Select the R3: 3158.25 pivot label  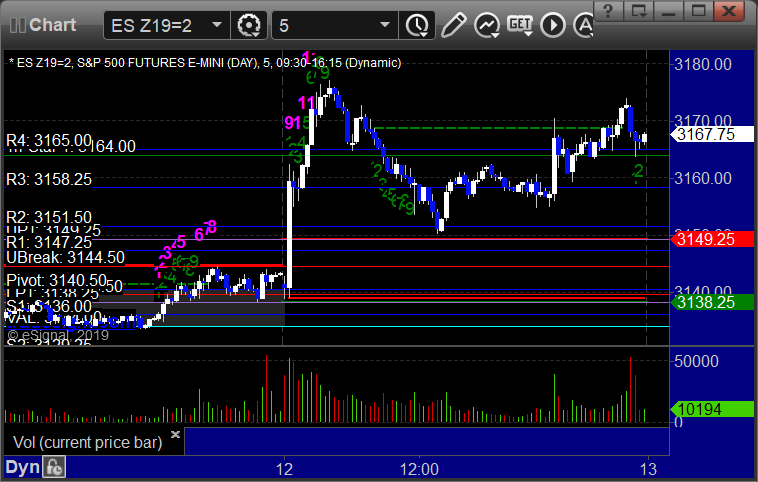[x=49, y=179]
